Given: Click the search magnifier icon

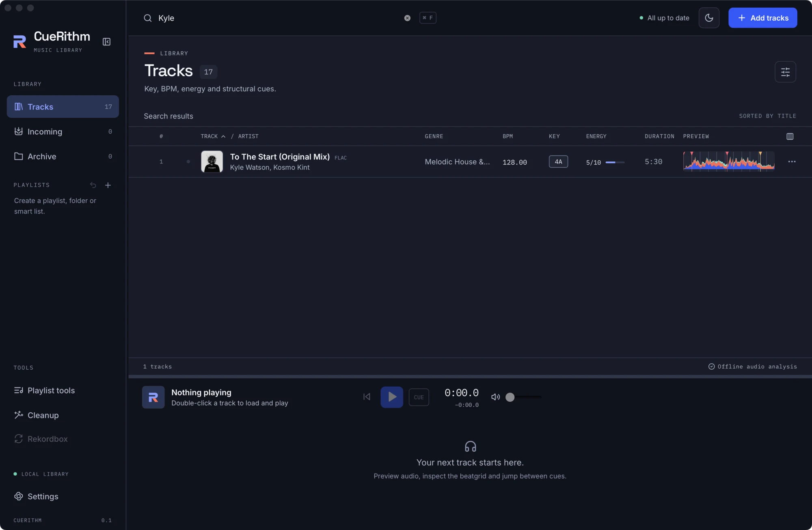Looking at the screenshot, I should [148, 18].
